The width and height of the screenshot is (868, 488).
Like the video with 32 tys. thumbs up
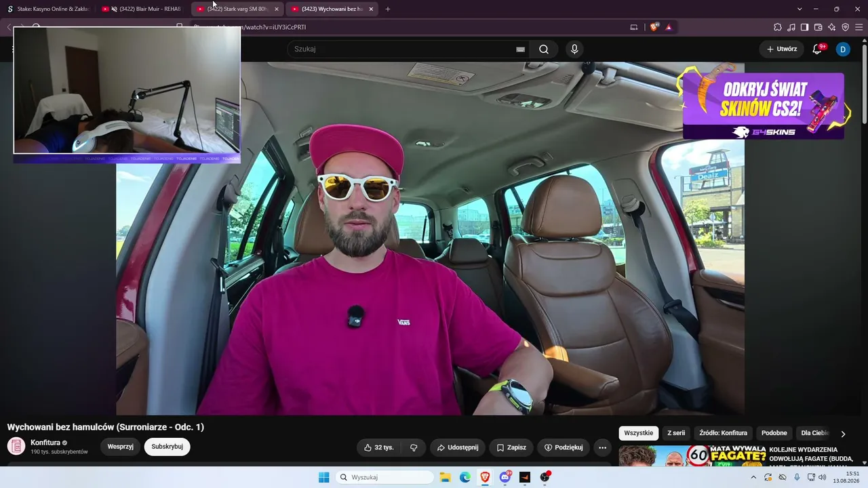coord(379,447)
